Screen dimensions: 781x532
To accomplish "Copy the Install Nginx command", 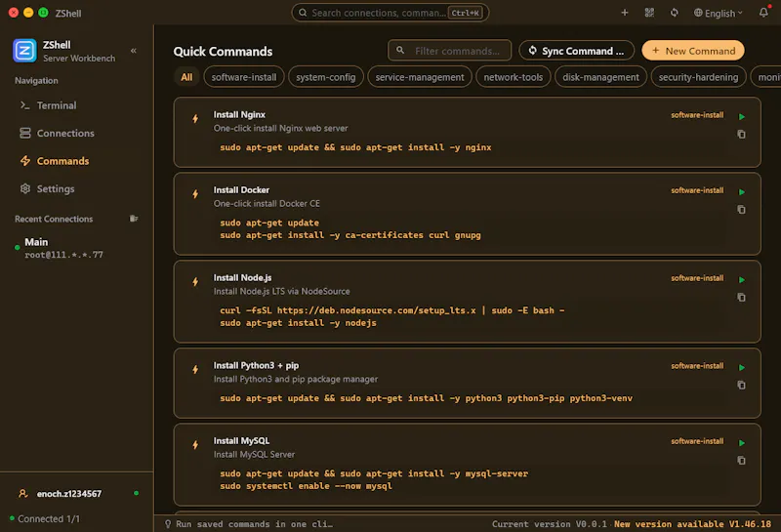I will pos(742,134).
